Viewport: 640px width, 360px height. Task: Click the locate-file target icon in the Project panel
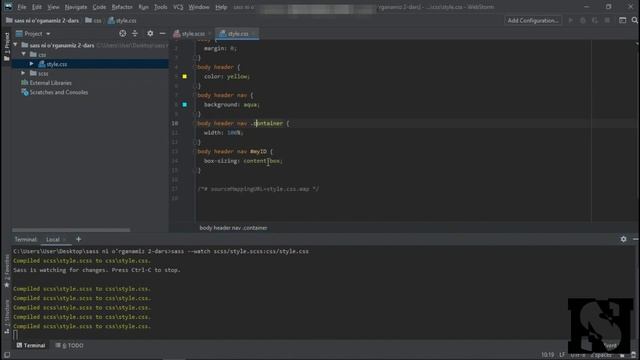[122, 33]
